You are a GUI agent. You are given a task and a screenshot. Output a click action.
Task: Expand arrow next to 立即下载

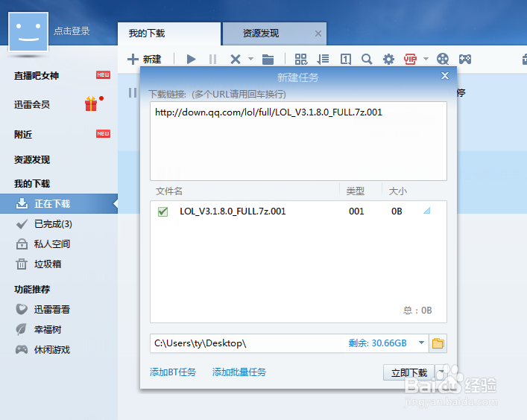pyautogui.click(x=441, y=372)
